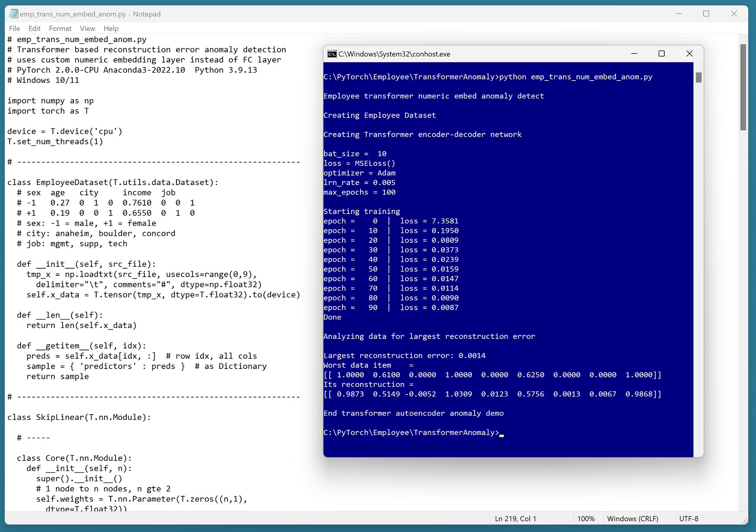756x532 pixels.
Task: Open the View menu
Action: tap(87, 28)
